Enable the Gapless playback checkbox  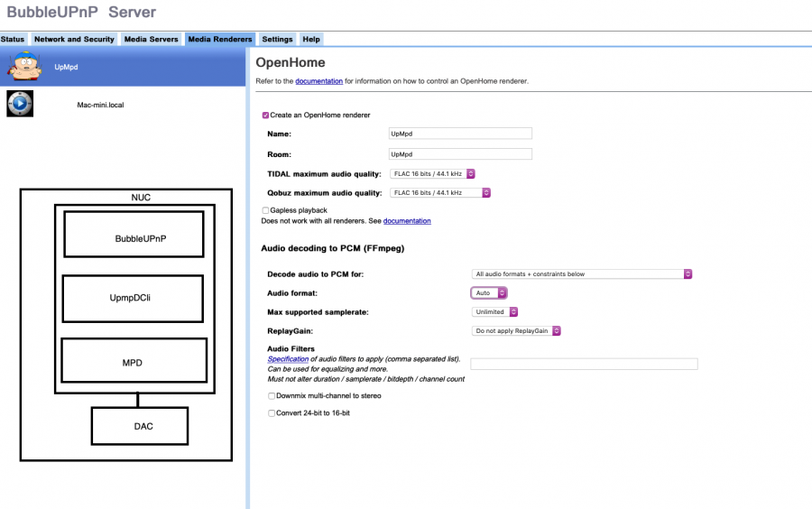265,210
